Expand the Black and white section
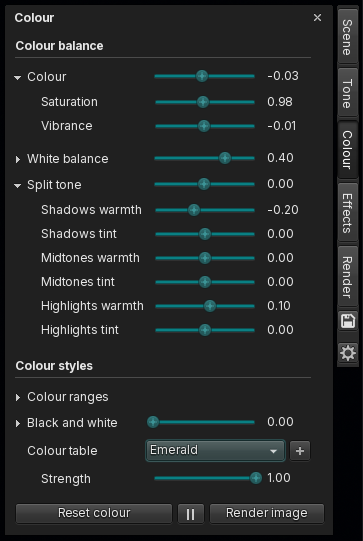The width and height of the screenshot is (363, 541). (18, 423)
